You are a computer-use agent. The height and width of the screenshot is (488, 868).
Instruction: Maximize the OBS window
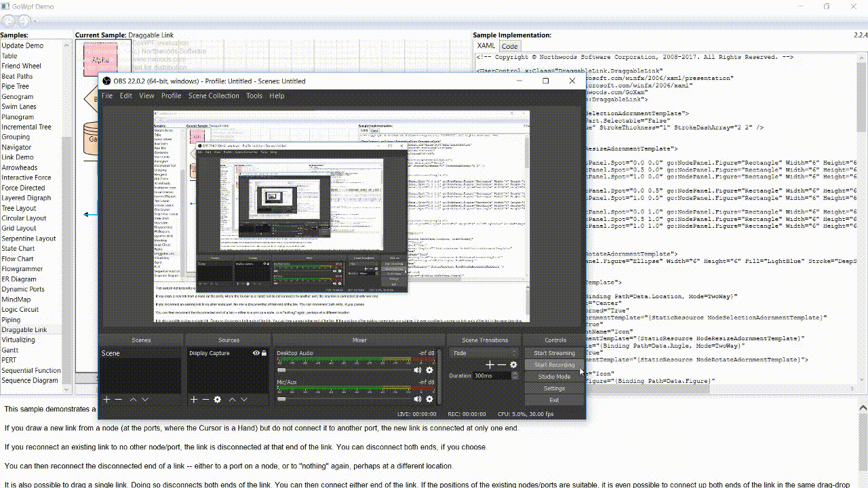546,81
